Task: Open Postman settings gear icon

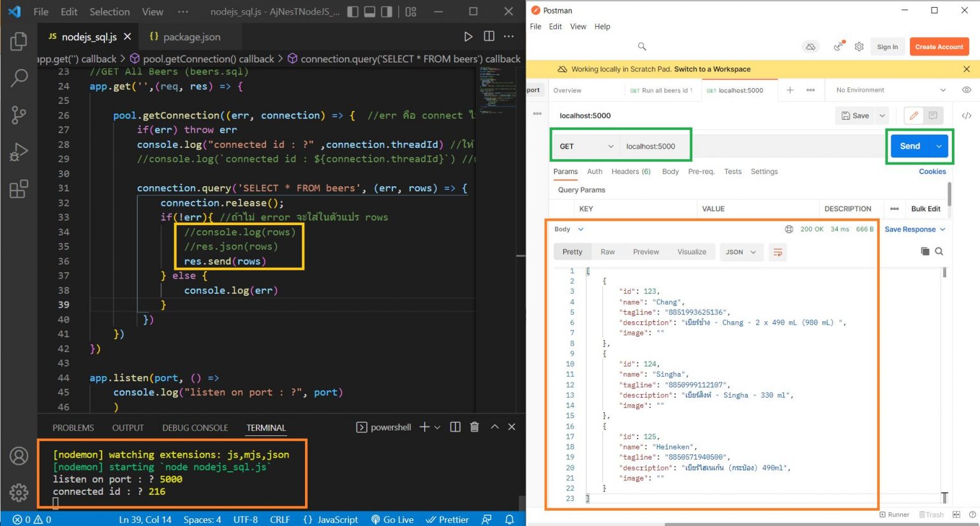Action: (x=859, y=47)
